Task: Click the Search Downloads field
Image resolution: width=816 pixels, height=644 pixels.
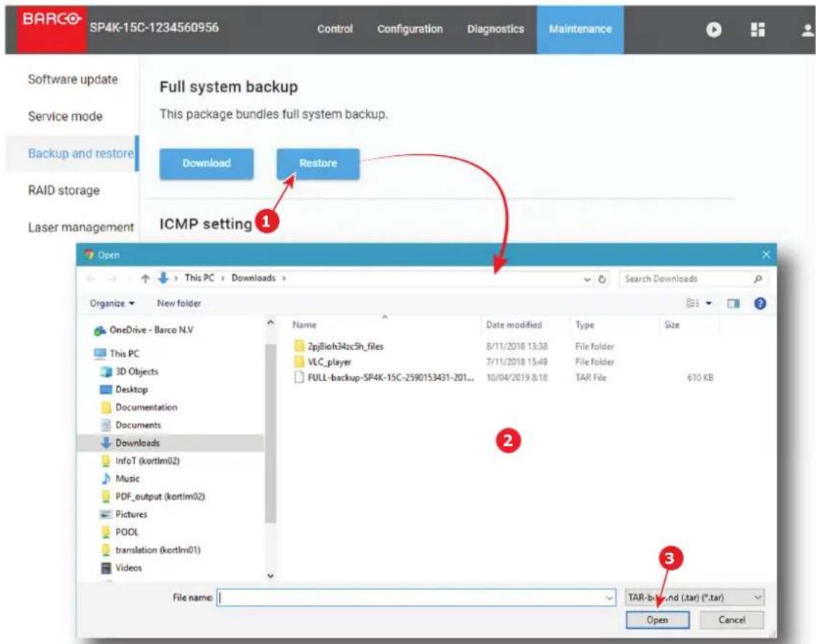Action: 693,279
